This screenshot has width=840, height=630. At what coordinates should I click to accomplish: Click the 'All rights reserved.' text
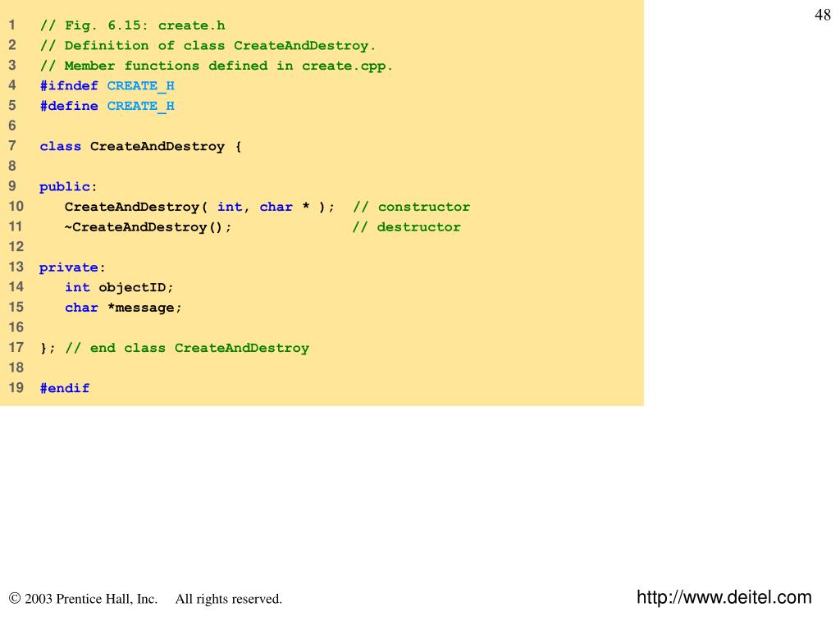coord(229,598)
